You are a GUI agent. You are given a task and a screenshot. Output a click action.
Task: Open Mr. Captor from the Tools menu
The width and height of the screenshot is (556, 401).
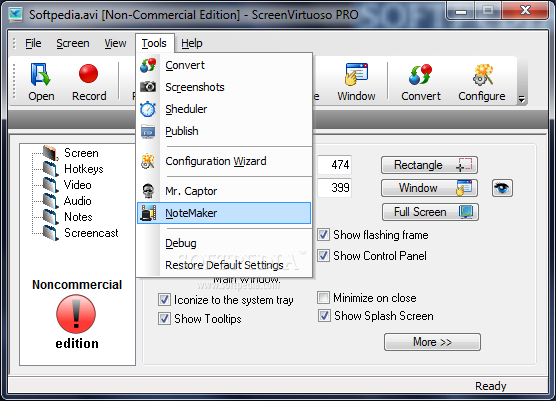coord(224,191)
